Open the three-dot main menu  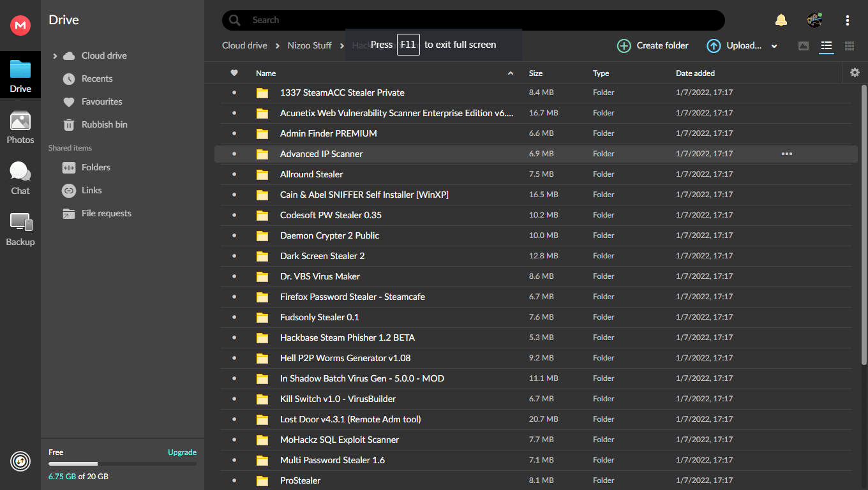click(x=848, y=20)
